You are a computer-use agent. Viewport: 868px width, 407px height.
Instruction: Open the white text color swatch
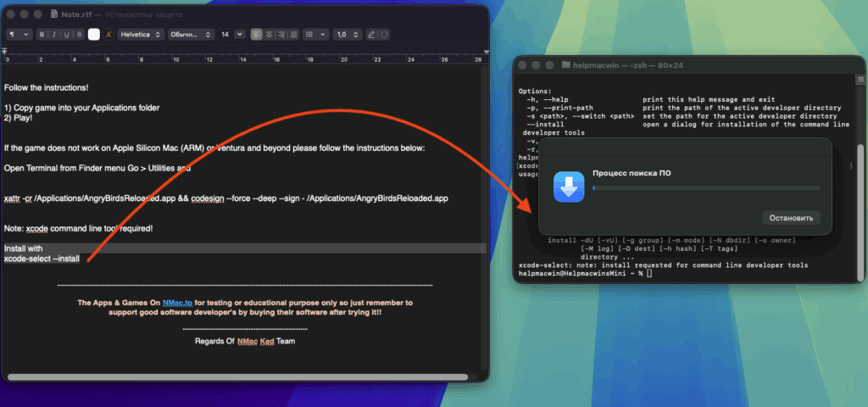tap(94, 34)
